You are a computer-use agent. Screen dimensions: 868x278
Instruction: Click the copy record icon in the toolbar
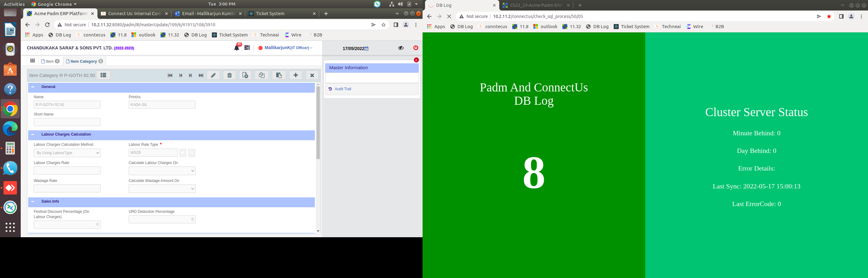pos(262,75)
